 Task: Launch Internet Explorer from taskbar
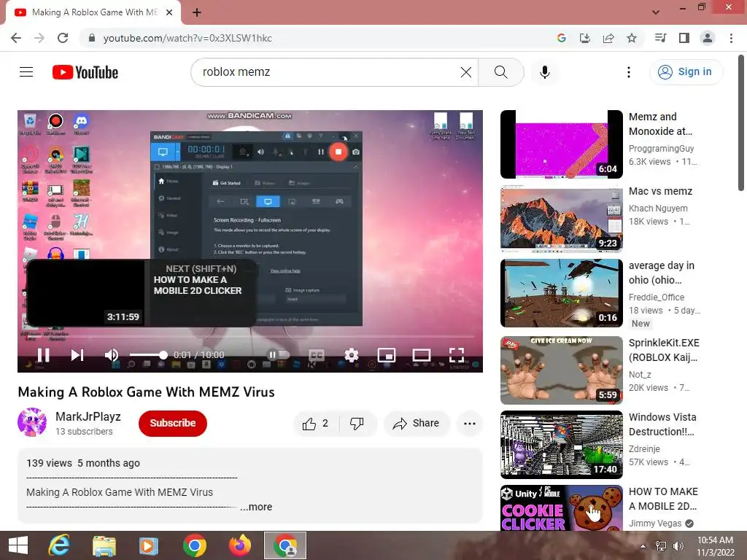[59, 545]
